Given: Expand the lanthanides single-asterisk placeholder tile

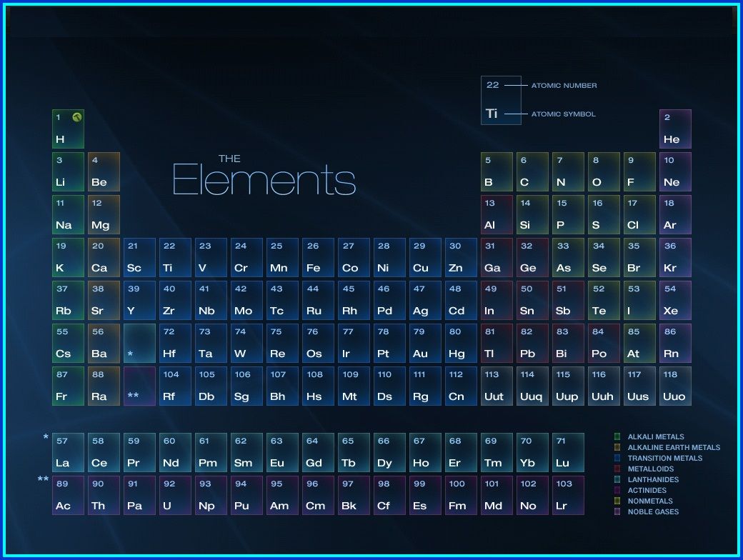Looking at the screenshot, I should [139, 343].
